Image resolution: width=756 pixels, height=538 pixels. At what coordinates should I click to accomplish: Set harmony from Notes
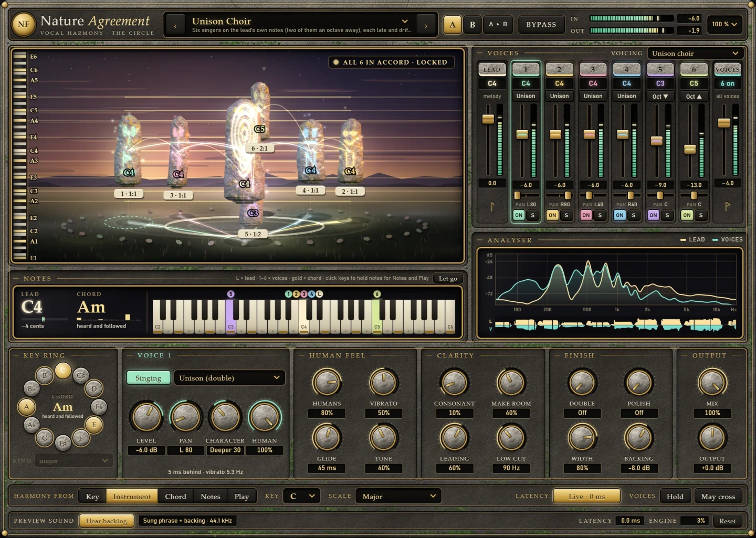[x=211, y=497]
